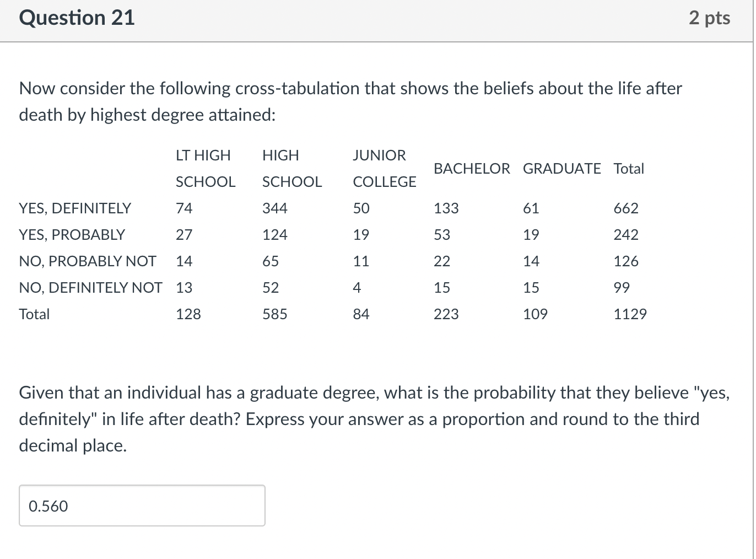Image resolution: width=756 pixels, height=559 pixels.
Task: Click the JUNIOR COLLEGE column header
Action: point(385,169)
